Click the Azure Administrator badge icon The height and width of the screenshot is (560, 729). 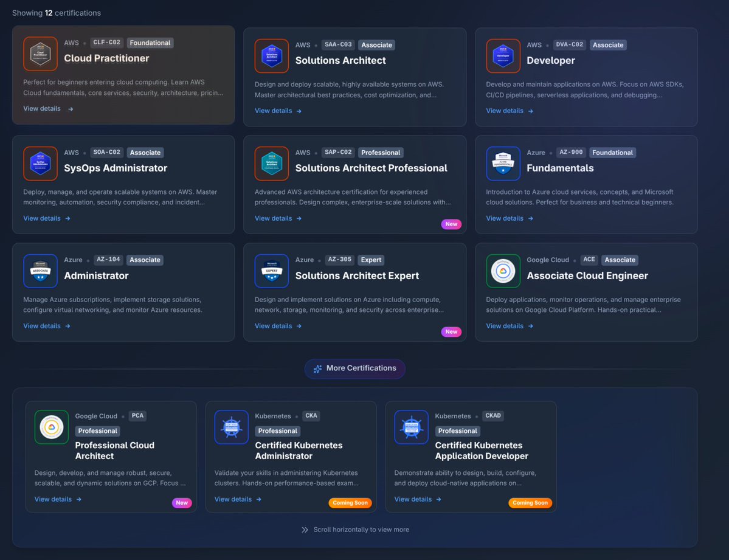point(41,271)
